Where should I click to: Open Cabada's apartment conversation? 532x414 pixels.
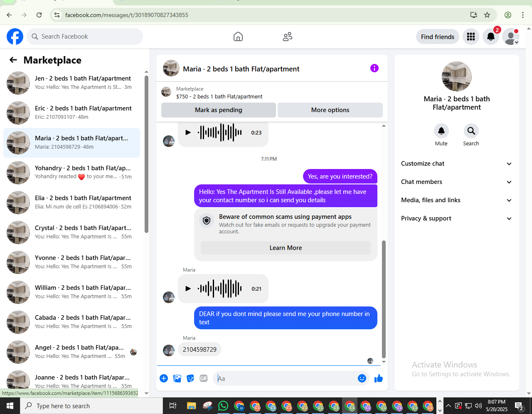pos(71,322)
